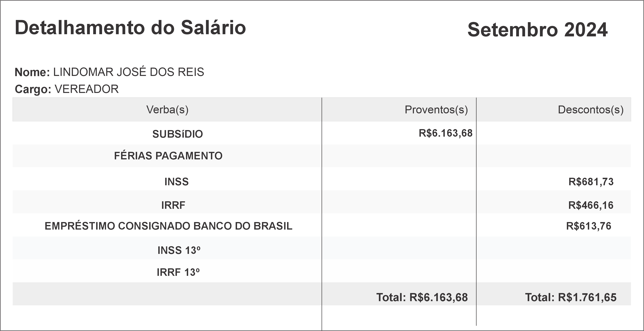Screen dimensions: 644x331
Task: Click the "Detalhamento do Salário" title
Action: (x=130, y=28)
